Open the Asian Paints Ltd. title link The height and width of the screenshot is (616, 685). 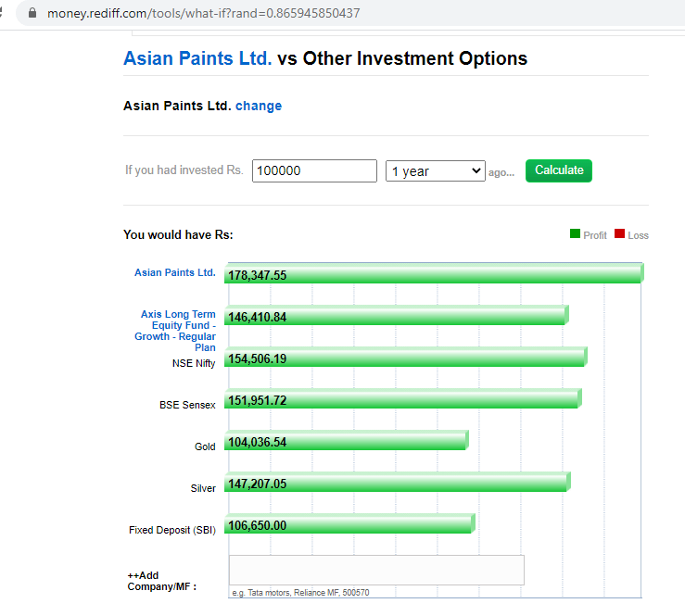pos(197,58)
